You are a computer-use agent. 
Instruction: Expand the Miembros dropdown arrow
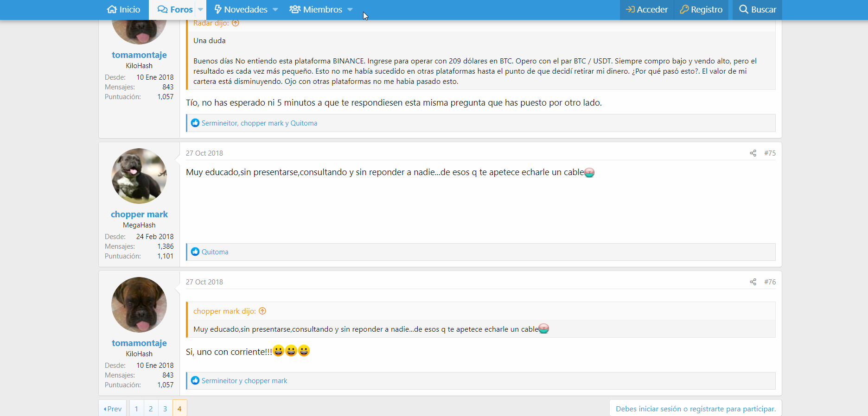pos(350,10)
